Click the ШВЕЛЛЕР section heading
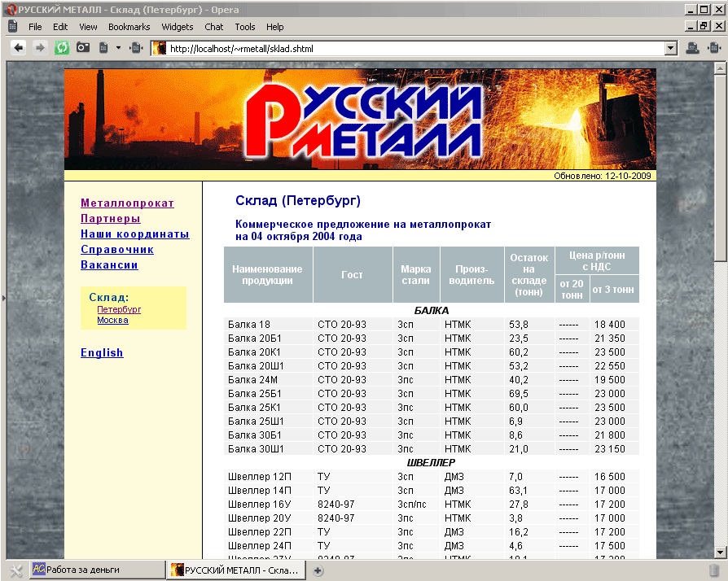Viewport: 728px width, 581px height. (432, 463)
